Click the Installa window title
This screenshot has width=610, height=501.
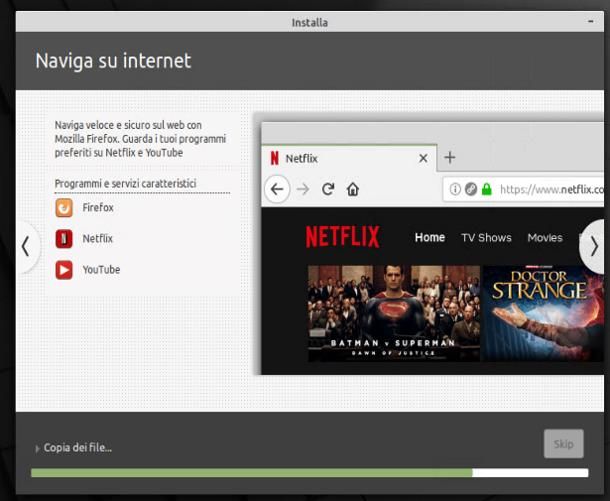310,23
